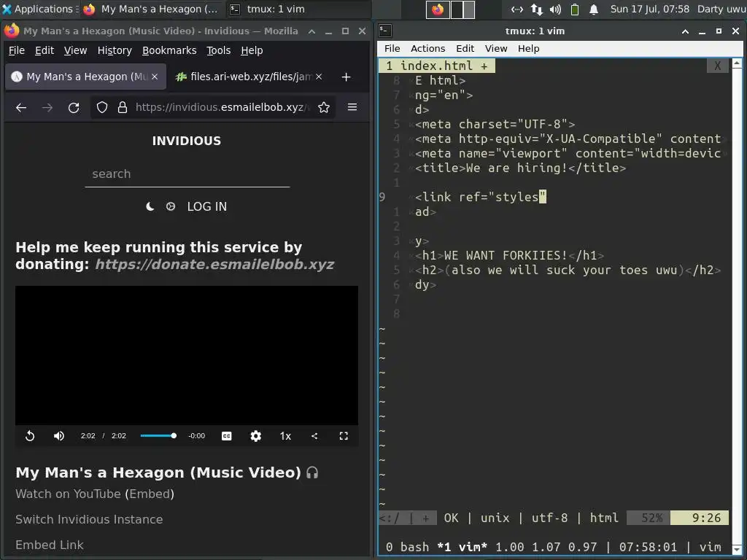The height and width of the screenshot is (560, 747).
Task: Open Firefox File menu
Action: 17,50
